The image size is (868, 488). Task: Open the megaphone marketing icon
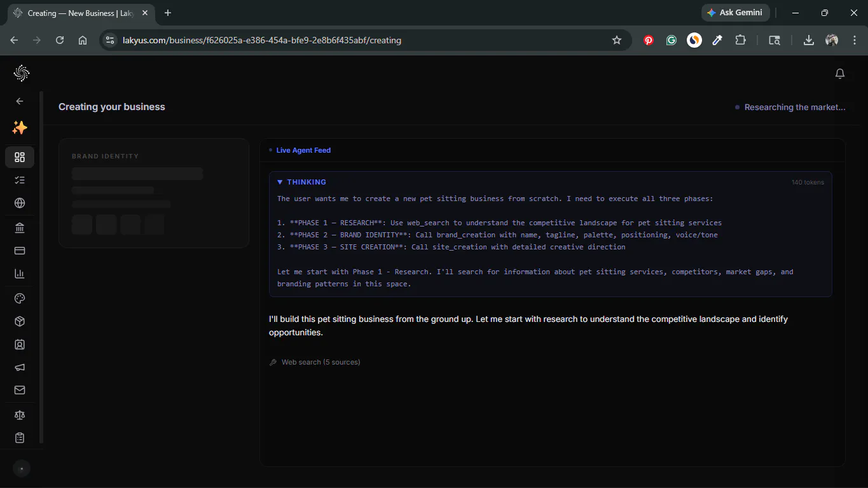click(20, 367)
